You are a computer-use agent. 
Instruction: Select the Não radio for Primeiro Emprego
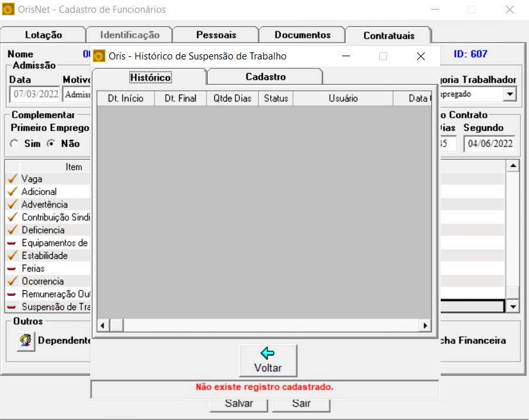(x=51, y=144)
